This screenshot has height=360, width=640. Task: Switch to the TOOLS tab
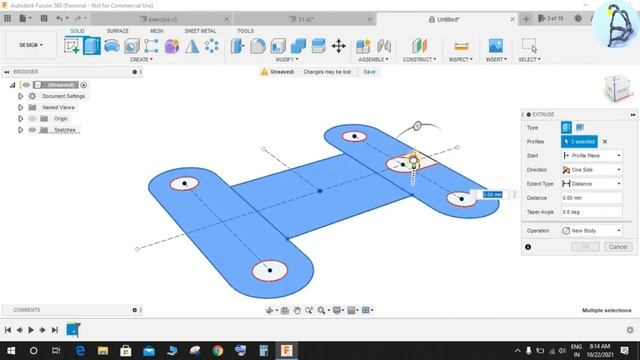point(245,31)
